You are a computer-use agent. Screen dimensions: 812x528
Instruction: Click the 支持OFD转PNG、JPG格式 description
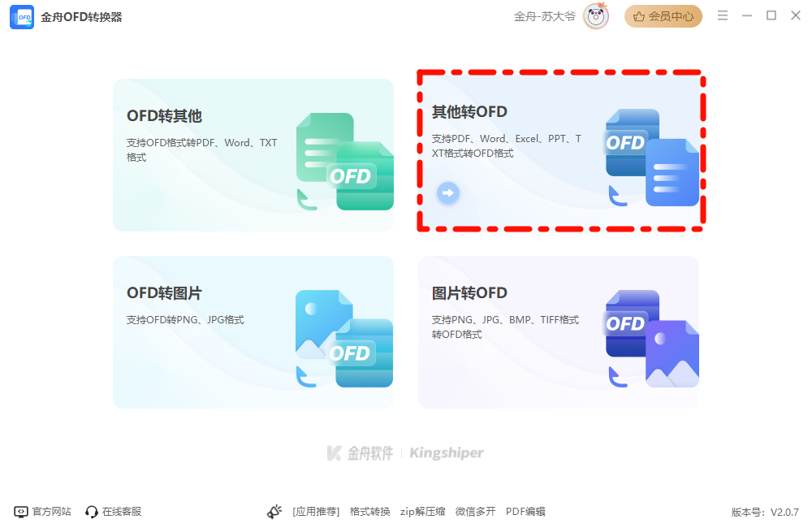(185, 320)
